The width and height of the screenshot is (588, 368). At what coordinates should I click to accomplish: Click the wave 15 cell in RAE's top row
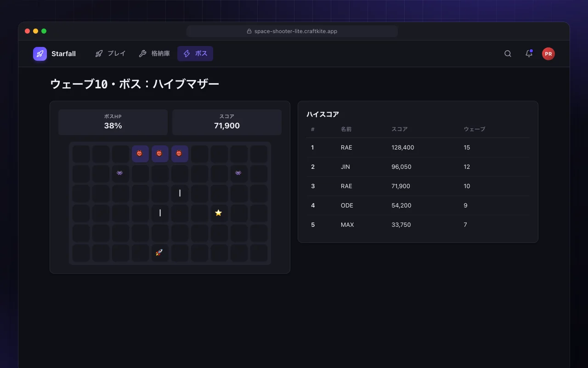point(467,148)
